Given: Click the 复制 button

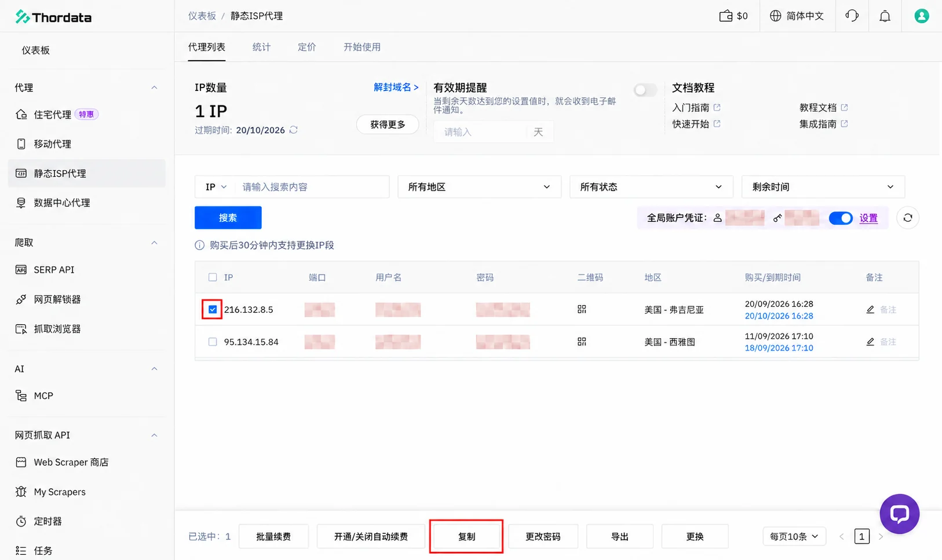Looking at the screenshot, I should tap(466, 536).
